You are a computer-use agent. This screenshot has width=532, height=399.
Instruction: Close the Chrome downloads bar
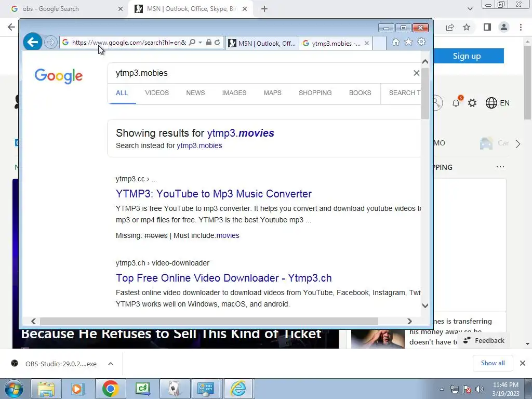point(523,363)
